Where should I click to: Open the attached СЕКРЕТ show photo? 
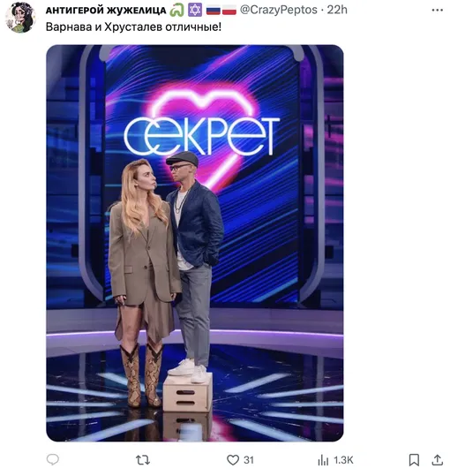pos(195,243)
